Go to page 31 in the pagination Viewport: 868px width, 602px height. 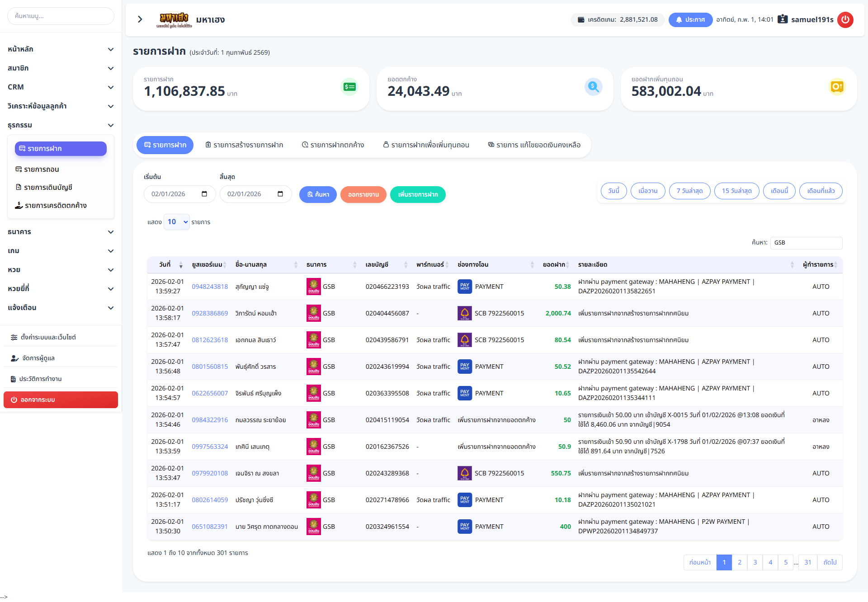tap(807, 562)
